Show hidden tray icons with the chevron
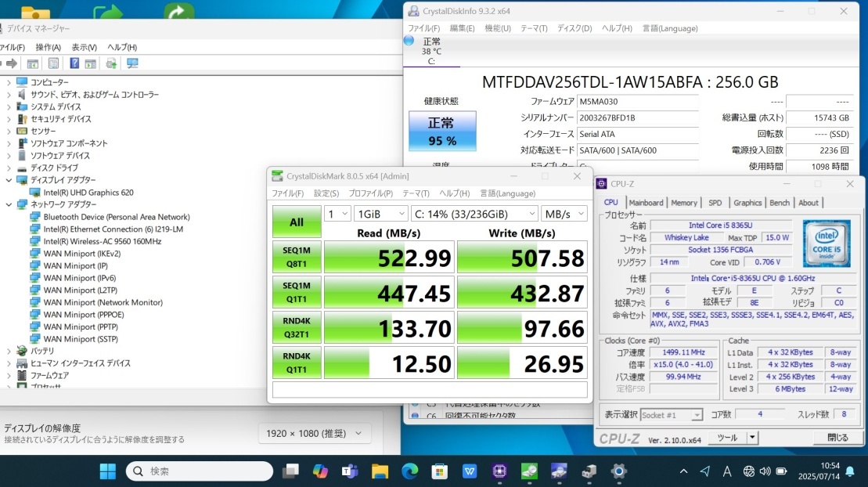The width and height of the screenshot is (868, 487). coord(683,471)
